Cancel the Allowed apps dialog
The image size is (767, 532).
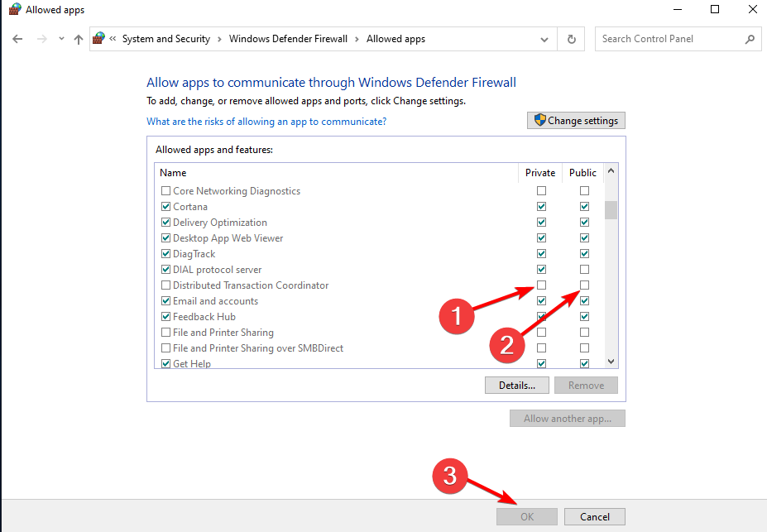click(595, 517)
